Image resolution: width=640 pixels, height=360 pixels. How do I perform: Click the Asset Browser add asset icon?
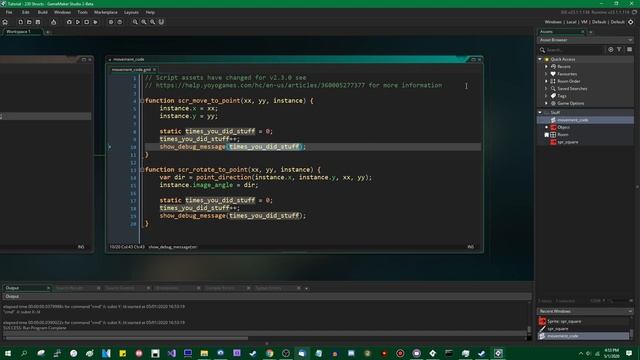coord(611,49)
